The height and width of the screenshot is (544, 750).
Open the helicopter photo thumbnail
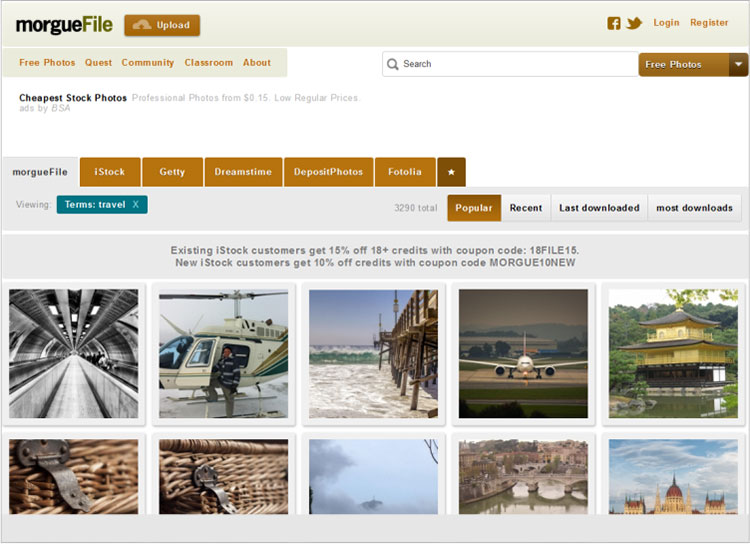point(223,353)
